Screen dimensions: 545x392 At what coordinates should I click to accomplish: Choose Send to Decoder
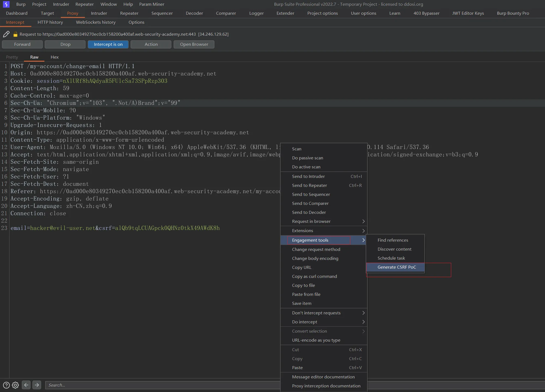[x=324, y=212]
